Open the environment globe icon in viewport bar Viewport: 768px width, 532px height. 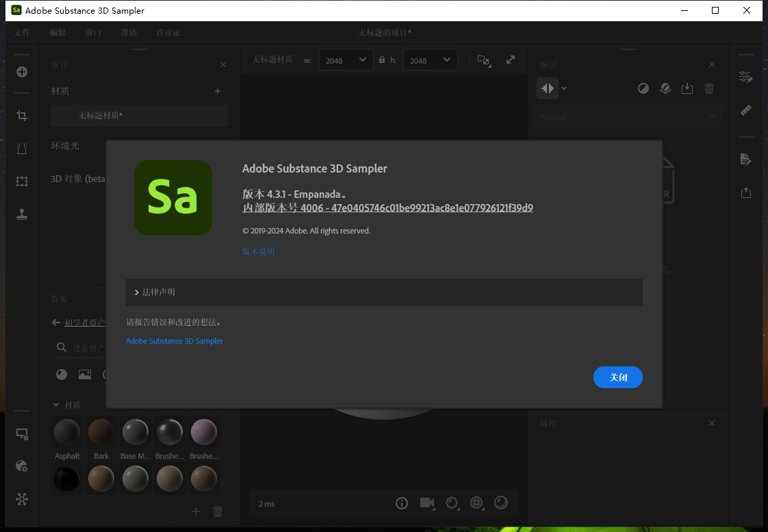(x=476, y=503)
